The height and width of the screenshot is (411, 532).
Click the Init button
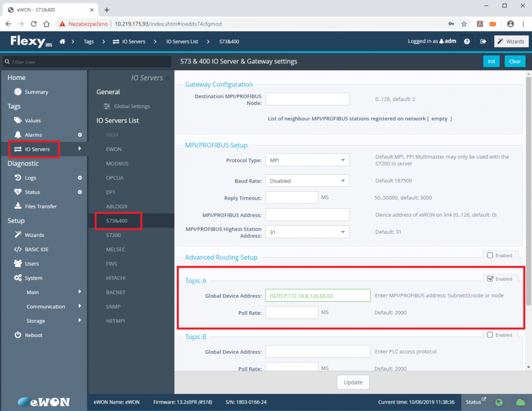491,61
